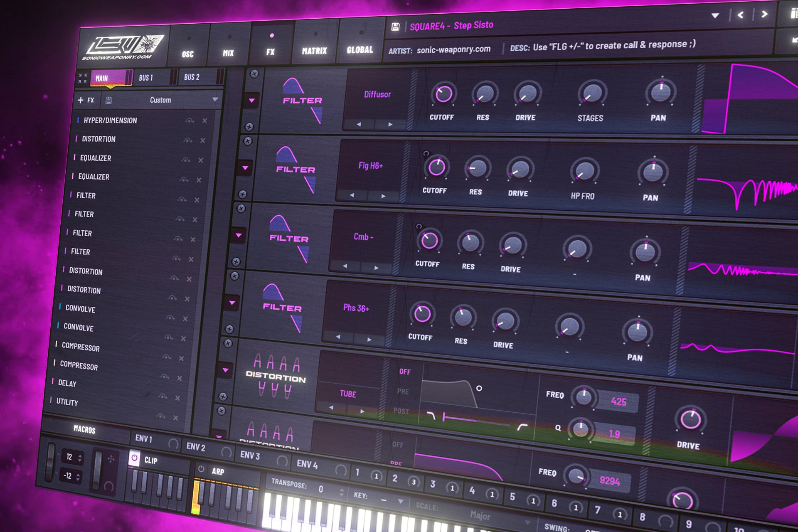Screen dimensions: 798x532
Task: Open the Custom FX preset dropdown
Action: [215, 100]
